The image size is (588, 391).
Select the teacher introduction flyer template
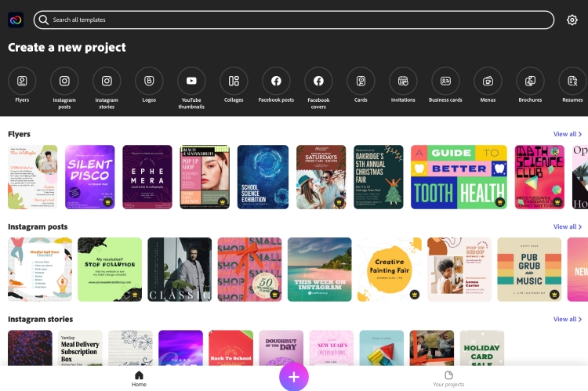click(x=33, y=177)
